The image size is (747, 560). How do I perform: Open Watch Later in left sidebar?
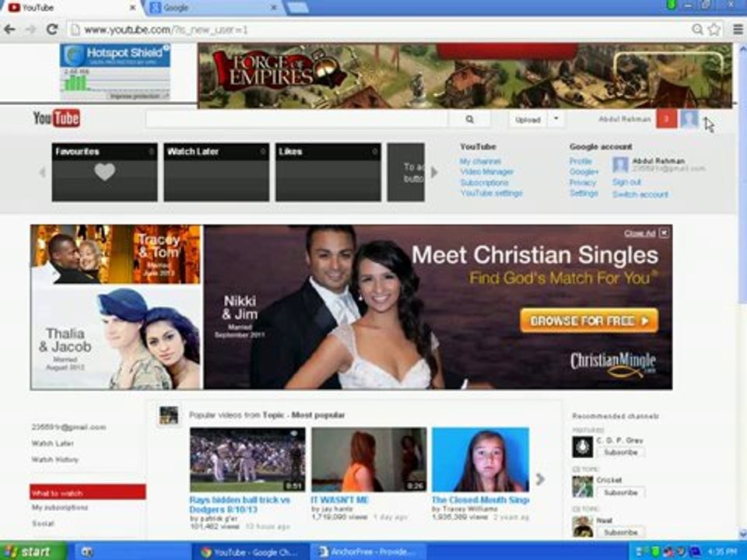(53, 443)
